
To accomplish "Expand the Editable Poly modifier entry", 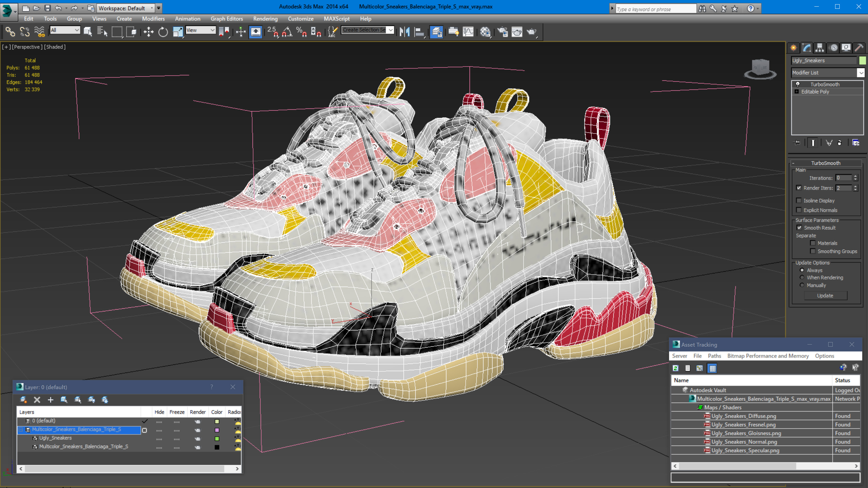I will tap(797, 92).
